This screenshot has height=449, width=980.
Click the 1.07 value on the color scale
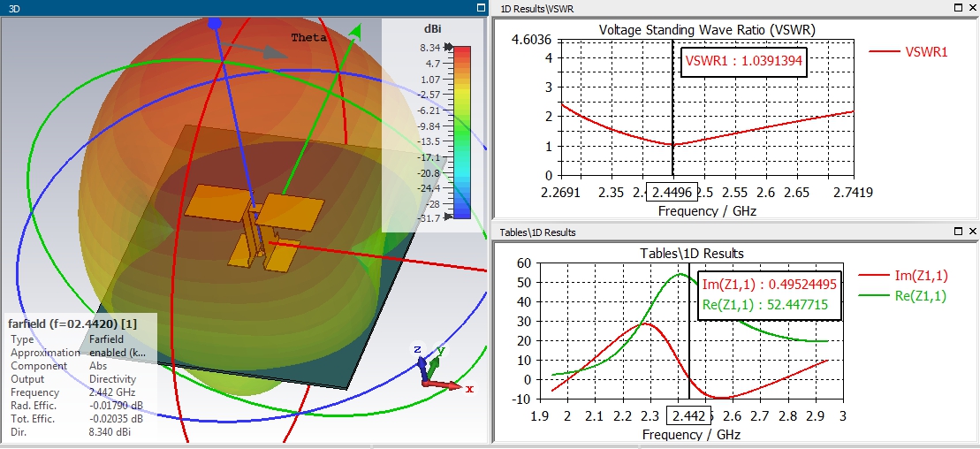pyautogui.click(x=430, y=79)
